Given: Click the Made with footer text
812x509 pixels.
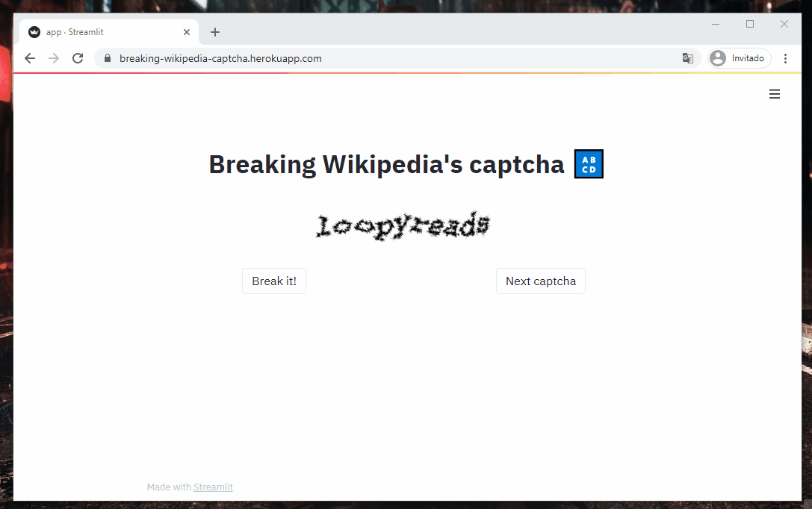Looking at the screenshot, I should (x=169, y=487).
